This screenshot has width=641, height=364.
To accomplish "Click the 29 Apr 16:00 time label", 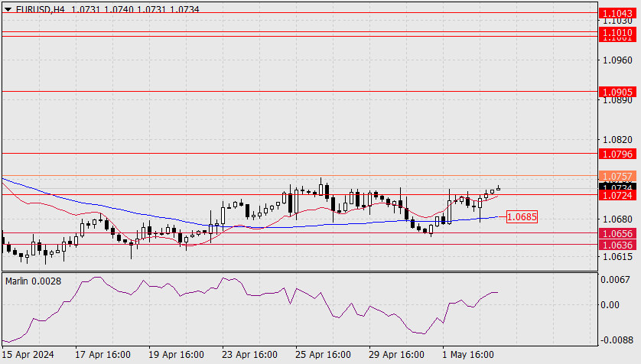I will pyautogui.click(x=396, y=354).
